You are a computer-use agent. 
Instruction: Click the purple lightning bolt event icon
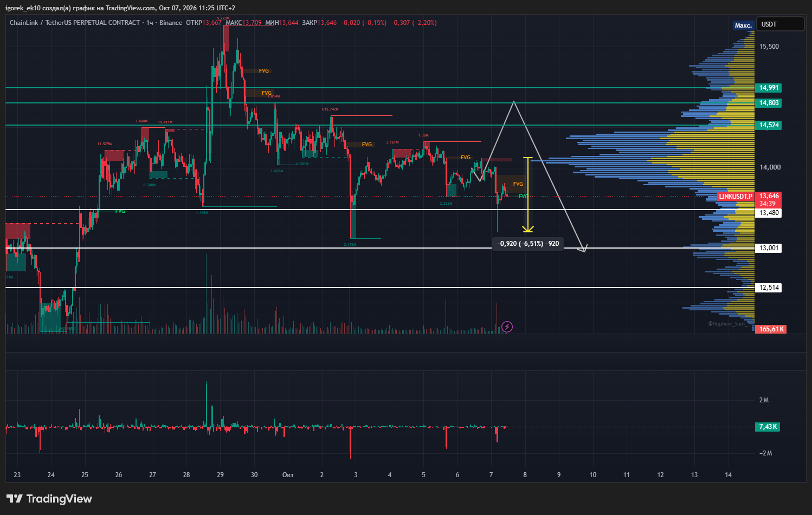point(507,327)
